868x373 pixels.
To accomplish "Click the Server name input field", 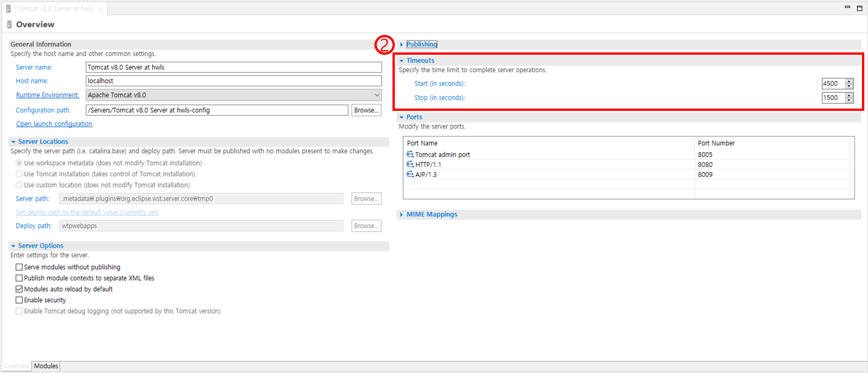I will tap(234, 67).
